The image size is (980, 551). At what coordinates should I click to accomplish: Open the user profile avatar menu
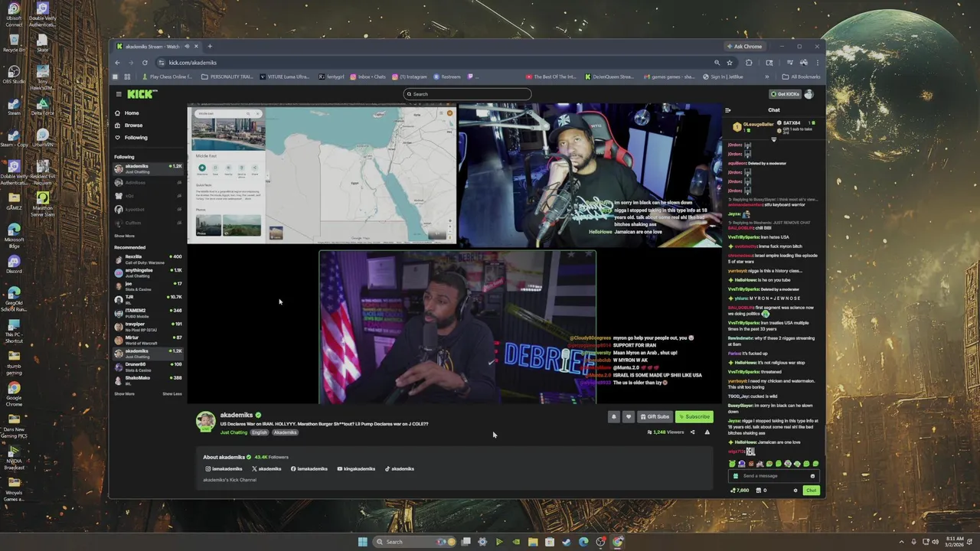pyautogui.click(x=809, y=94)
